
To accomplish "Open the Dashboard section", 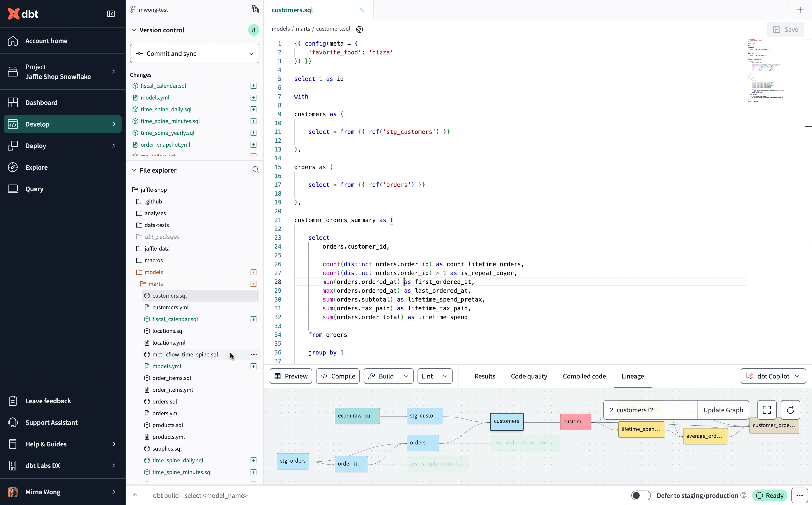I will pyautogui.click(x=41, y=102).
